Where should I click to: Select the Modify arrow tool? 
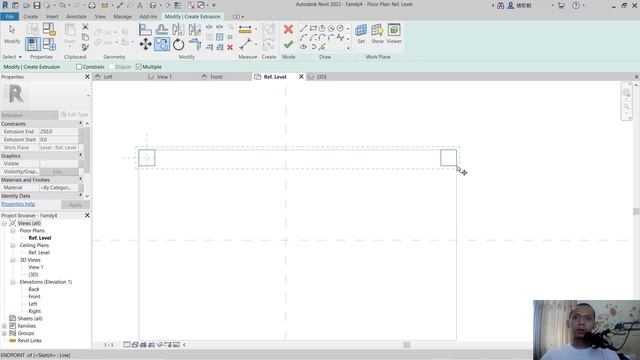tap(12, 33)
